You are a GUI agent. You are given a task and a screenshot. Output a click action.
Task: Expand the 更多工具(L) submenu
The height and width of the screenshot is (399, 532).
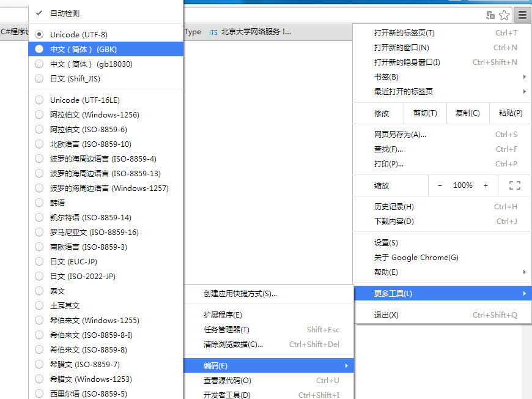click(442, 293)
